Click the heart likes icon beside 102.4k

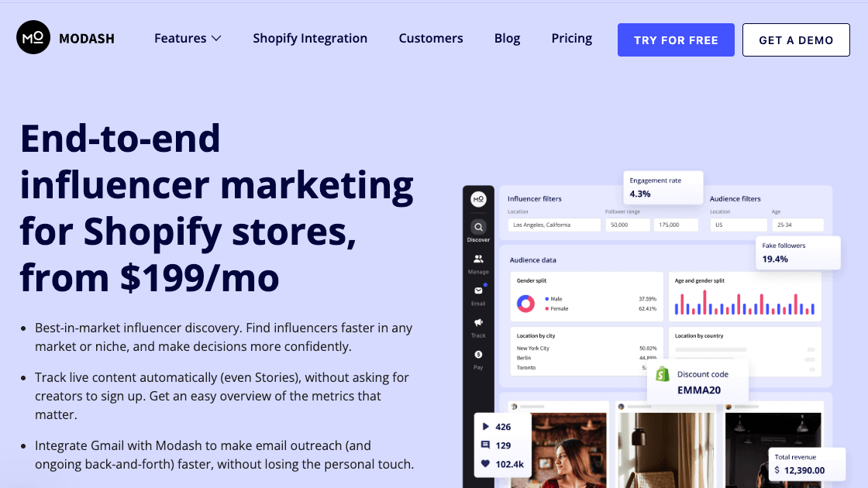pyautogui.click(x=485, y=464)
